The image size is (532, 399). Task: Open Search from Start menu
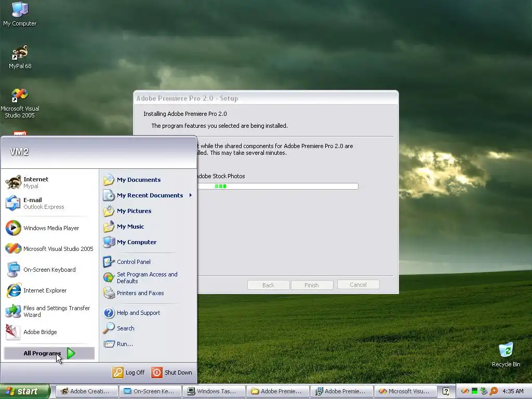[x=148, y=328]
